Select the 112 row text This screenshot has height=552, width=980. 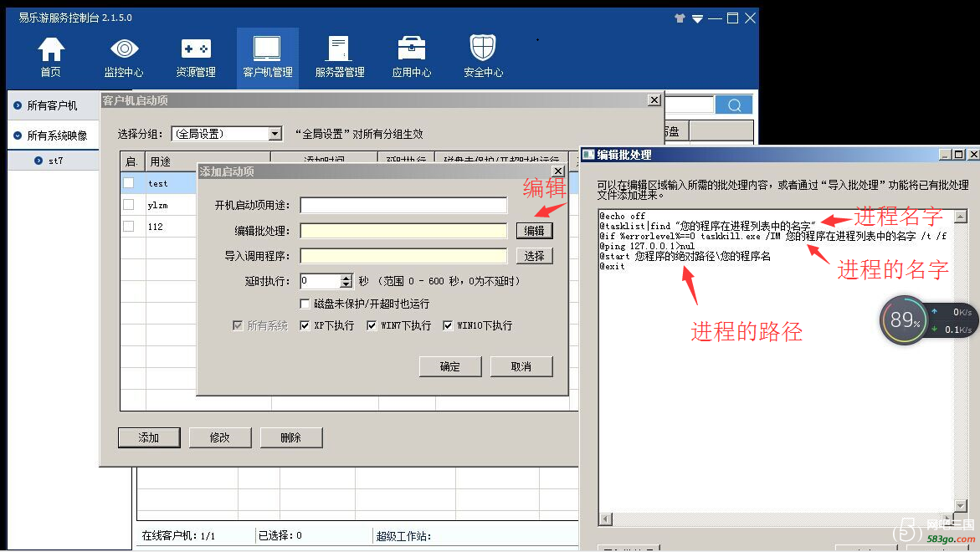[156, 227]
